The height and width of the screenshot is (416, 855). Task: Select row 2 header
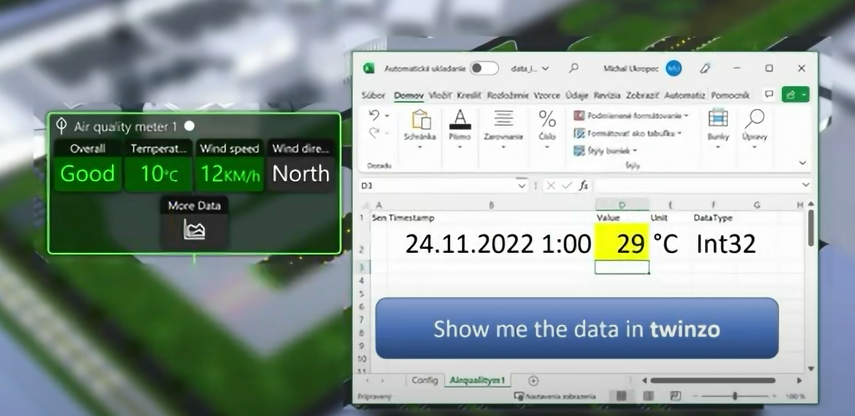pos(361,242)
